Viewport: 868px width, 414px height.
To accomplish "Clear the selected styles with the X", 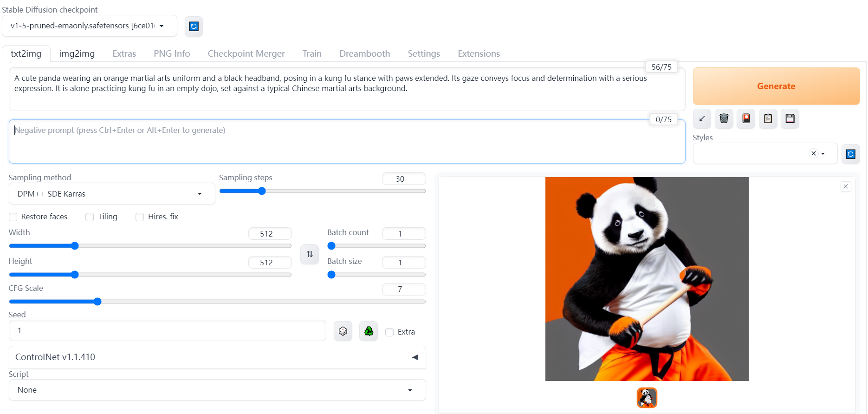I will [814, 153].
